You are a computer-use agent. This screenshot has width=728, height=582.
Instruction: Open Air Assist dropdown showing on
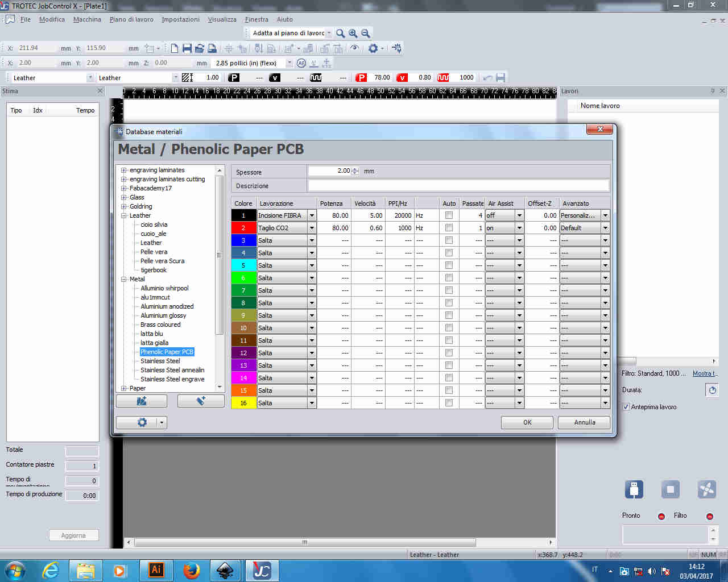coord(519,228)
